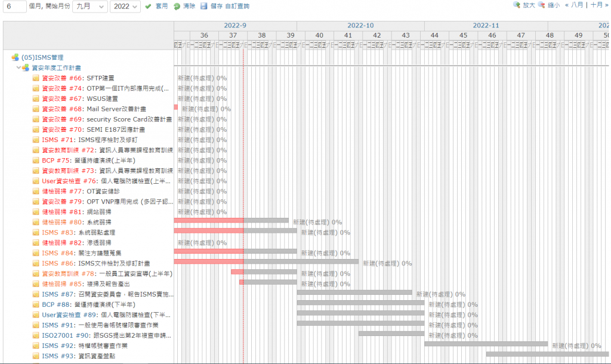
Task: Open the (05)ISMS管理 project link
Action: 42,57
